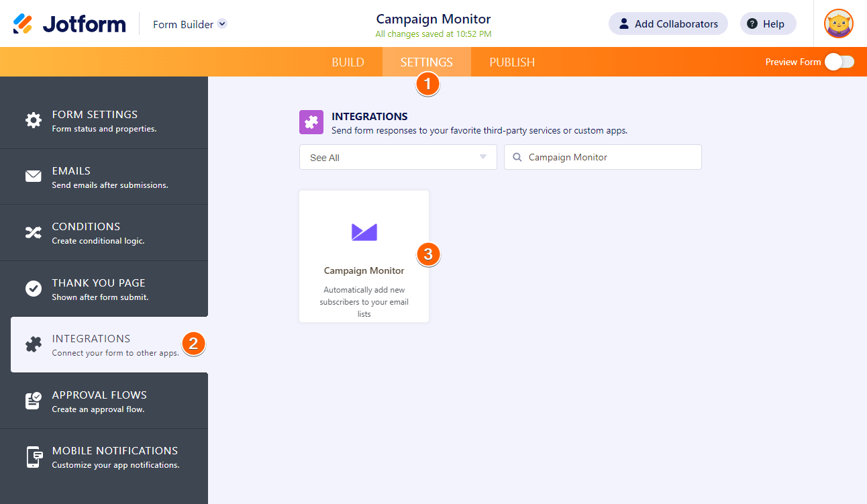Viewport: 867px width, 504px height.
Task: Open the user avatar profile menu
Action: 839,23
